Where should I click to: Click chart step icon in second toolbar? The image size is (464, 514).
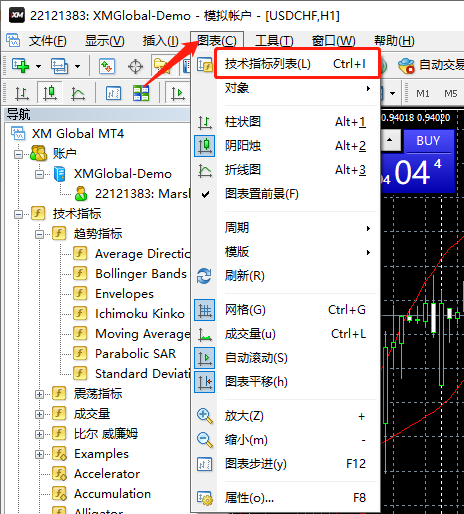(113, 93)
